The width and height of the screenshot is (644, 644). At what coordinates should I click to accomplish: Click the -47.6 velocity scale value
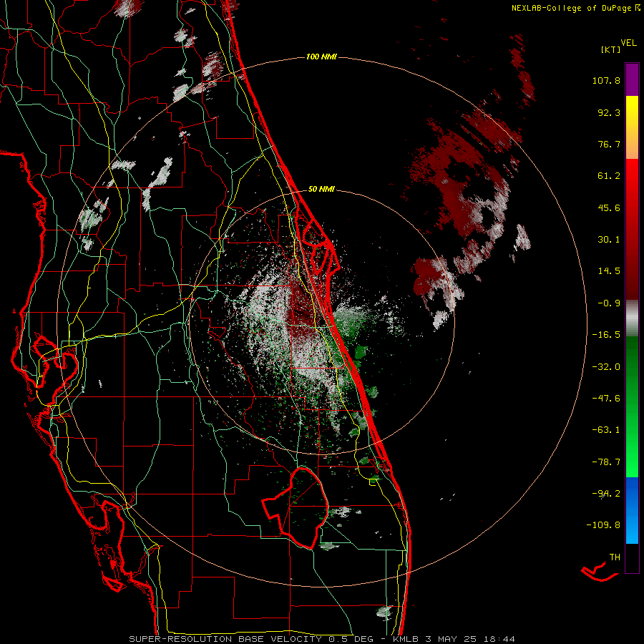(606, 399)
